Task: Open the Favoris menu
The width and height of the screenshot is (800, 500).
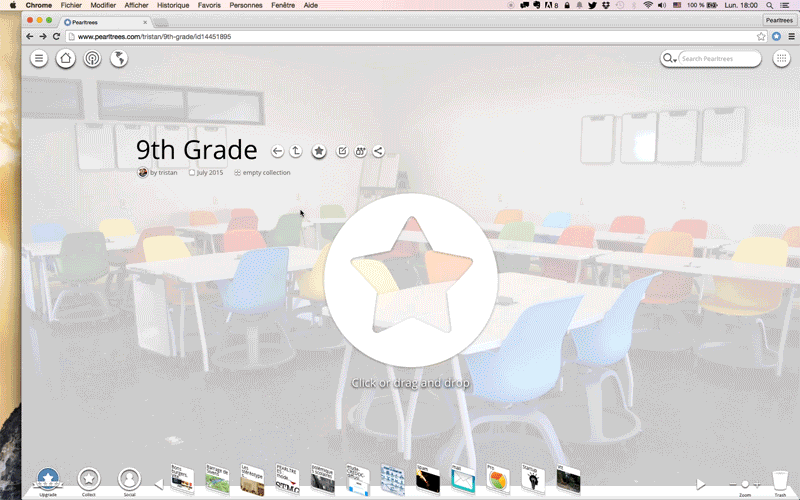Action: point(209,5)
